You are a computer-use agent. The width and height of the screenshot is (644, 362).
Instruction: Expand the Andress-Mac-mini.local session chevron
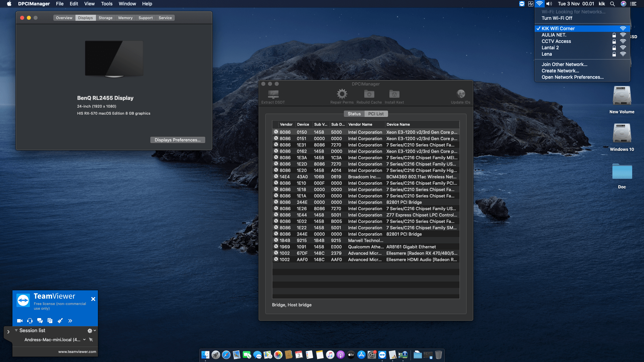pyautogui.click(x=84, y=340)
